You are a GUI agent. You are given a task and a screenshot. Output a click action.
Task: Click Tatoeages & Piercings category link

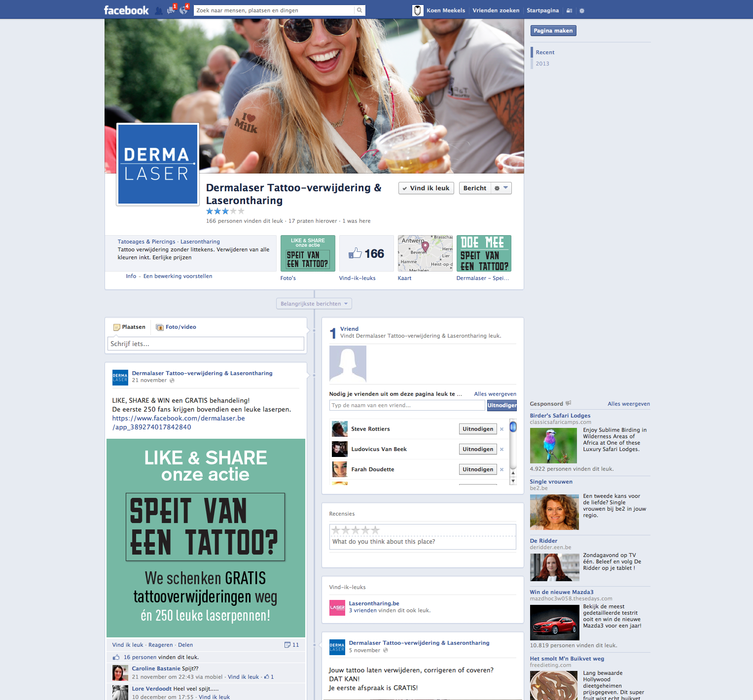coord(146,242)
